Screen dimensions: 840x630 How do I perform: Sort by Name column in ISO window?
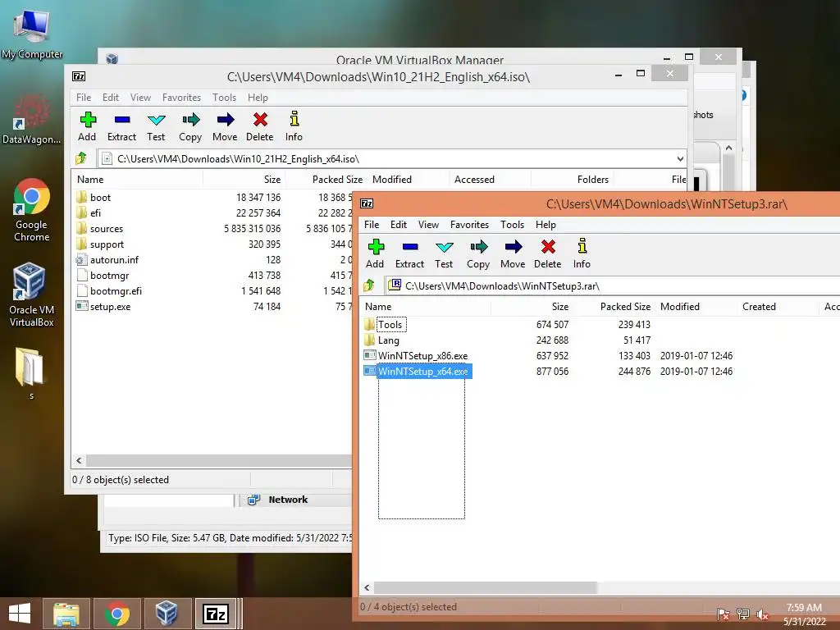(137, 180)
